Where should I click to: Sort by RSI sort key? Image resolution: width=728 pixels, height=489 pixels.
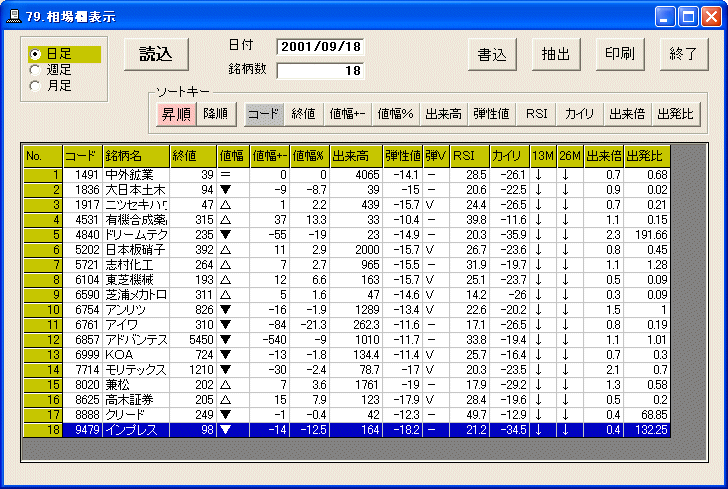point(535,114)
